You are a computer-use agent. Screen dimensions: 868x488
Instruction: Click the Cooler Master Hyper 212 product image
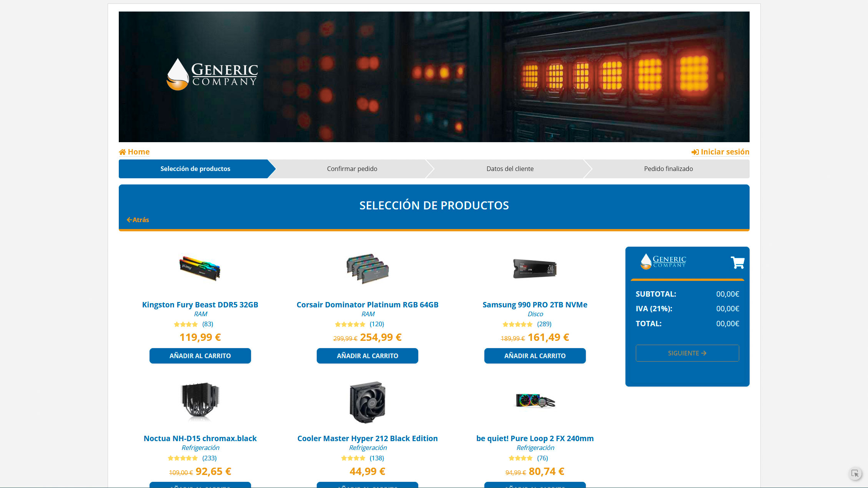(x=367, y=402)
